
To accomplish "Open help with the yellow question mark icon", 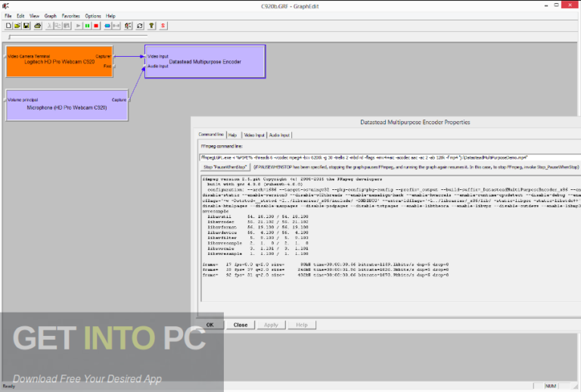I will pyautogui.click(x=151, y=26).
